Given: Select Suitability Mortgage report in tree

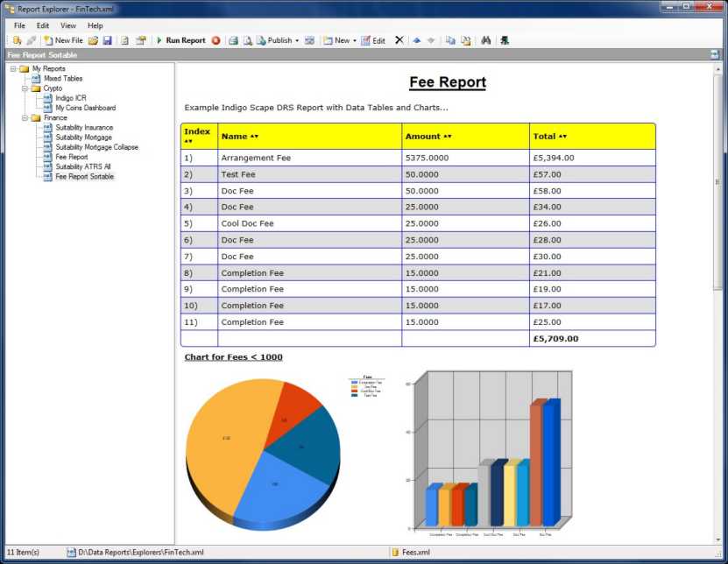Looking at the screenshot, I should 83,137.
